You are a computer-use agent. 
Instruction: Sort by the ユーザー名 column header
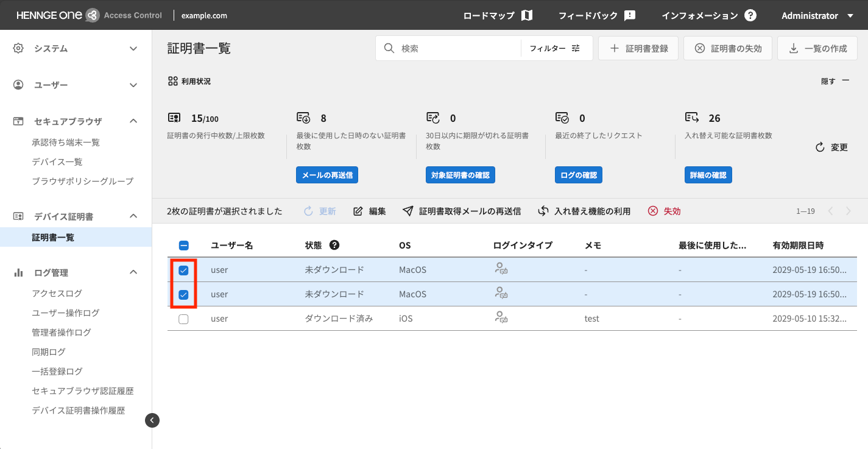[231, 246]
